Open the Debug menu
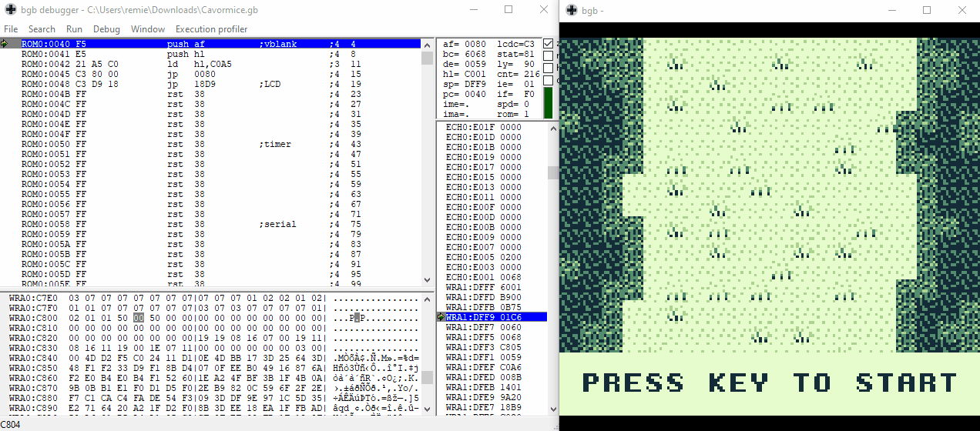Viewport: 980px width, 431px height. tap(106, 29)
